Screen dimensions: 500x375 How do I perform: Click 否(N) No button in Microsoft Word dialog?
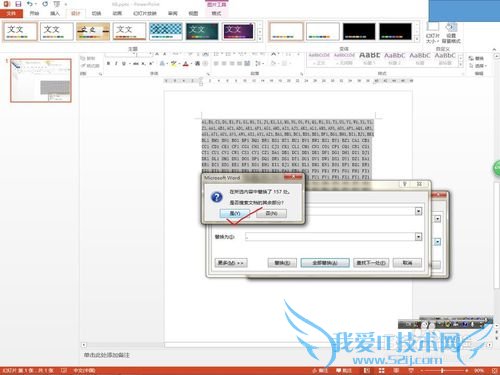click(x=271, y=213)
